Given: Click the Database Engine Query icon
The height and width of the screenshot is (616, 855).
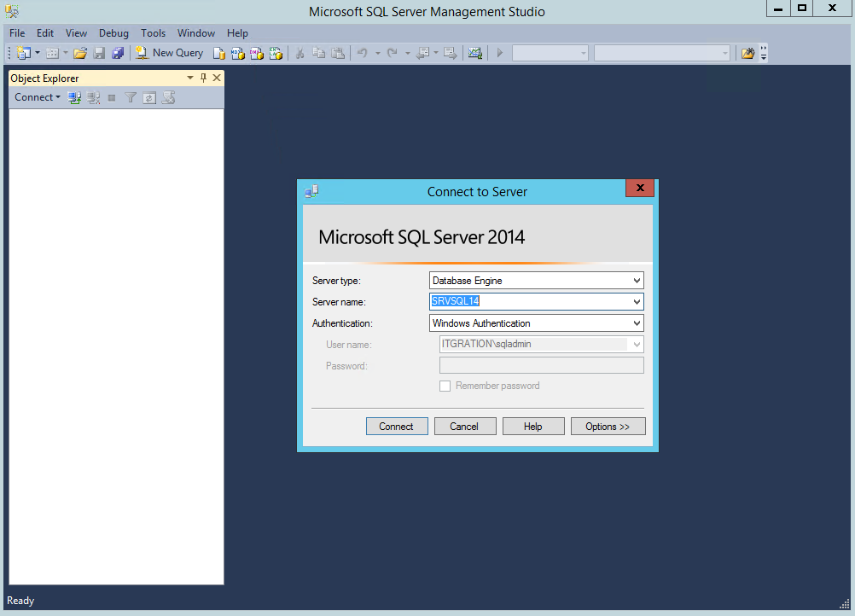Looking at the screenshot, I should tap(218, 53).
